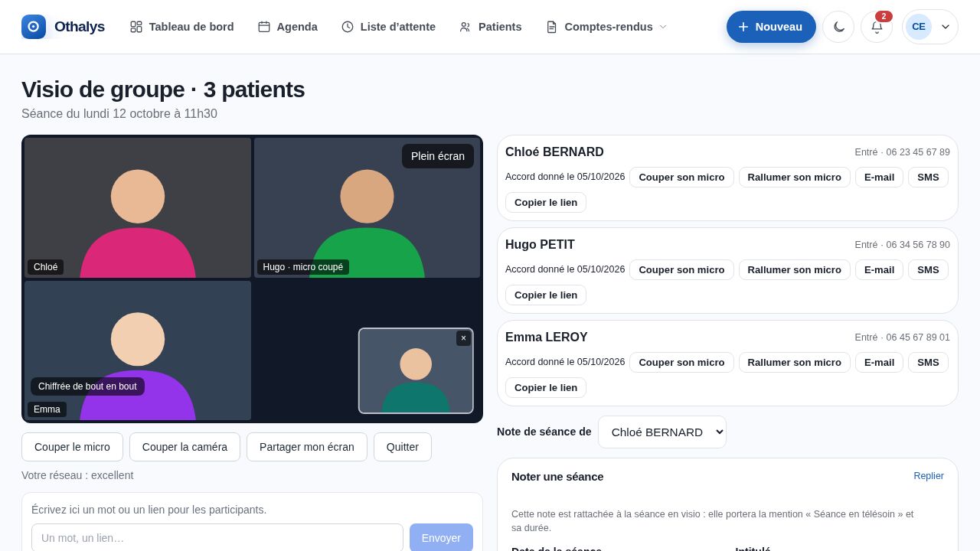The height and width of the screenshot is (551, 980).
Task: Copy the link for Hugo PETIT
Action: (546, 295)
